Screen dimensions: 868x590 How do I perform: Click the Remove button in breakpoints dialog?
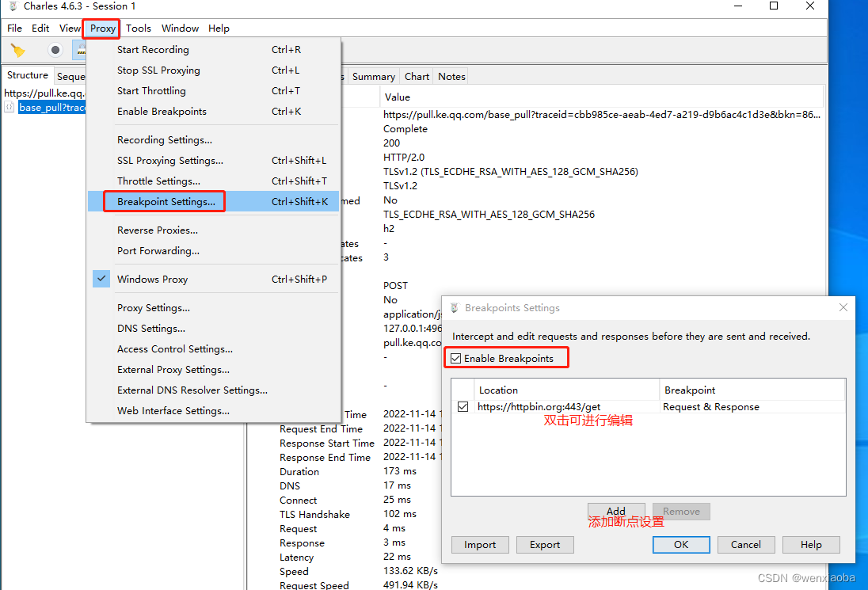click(x=681, y=512)
